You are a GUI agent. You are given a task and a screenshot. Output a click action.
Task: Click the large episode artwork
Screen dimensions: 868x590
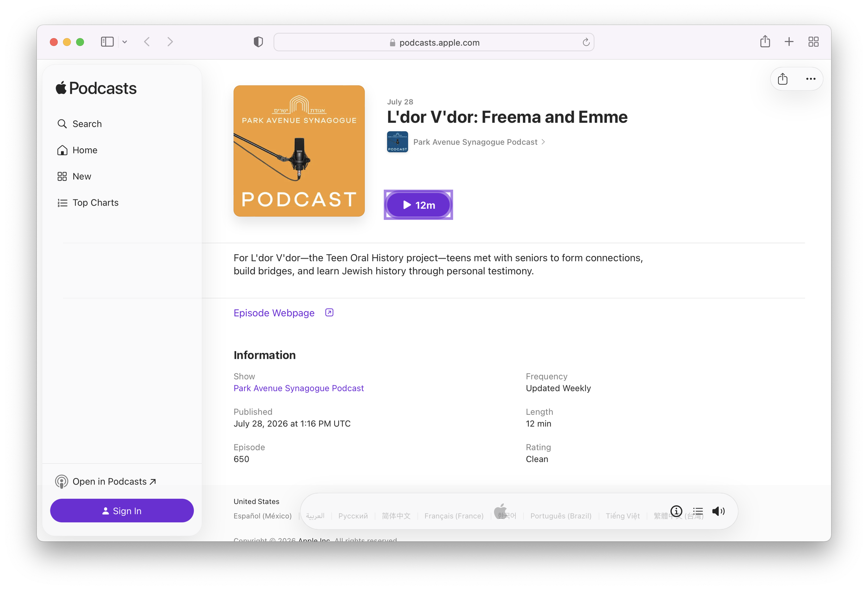coord(299,151)
